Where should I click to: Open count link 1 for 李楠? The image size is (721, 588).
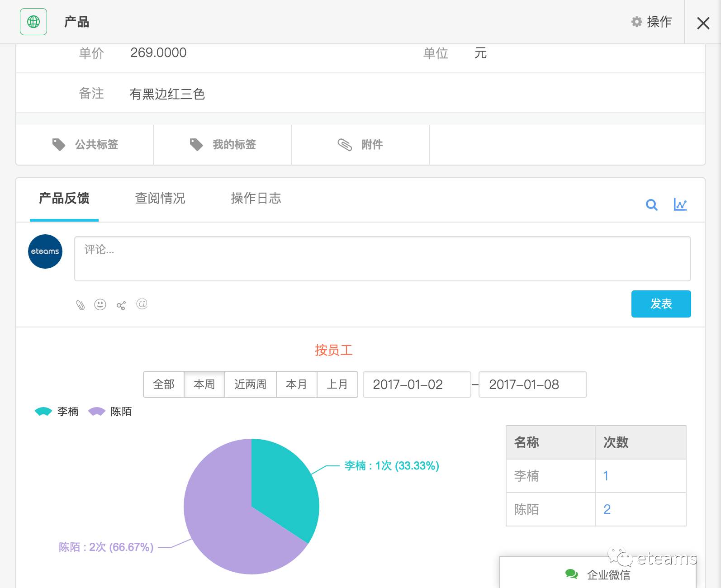pos(606,476)
